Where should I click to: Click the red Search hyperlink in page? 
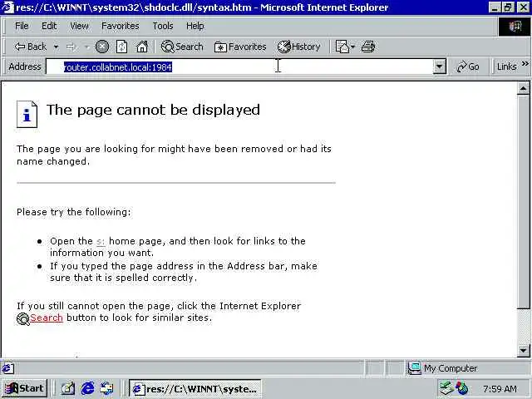coord(47,318)
